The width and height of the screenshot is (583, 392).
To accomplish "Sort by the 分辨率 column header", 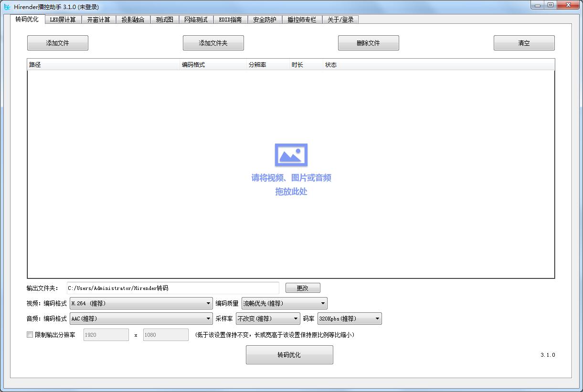I will [x=267, y=65].
